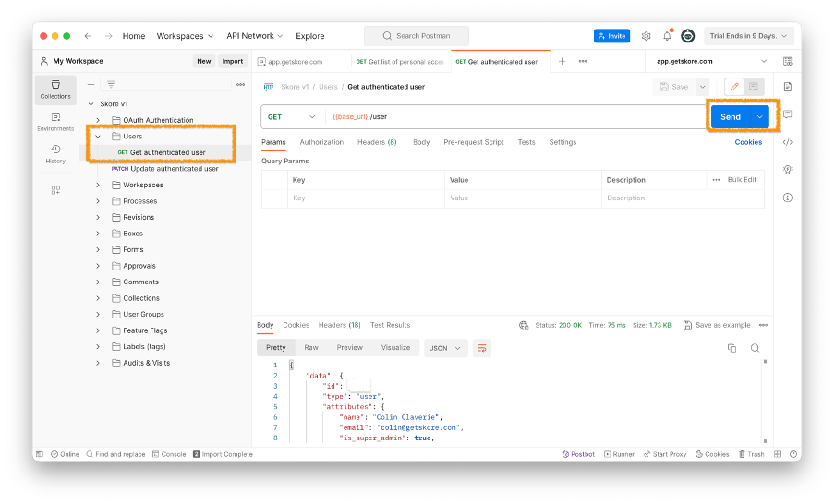Open the GET method dropdown
Image resolution: width=835 pixels, height=504 pixels.
pos(292,116)
